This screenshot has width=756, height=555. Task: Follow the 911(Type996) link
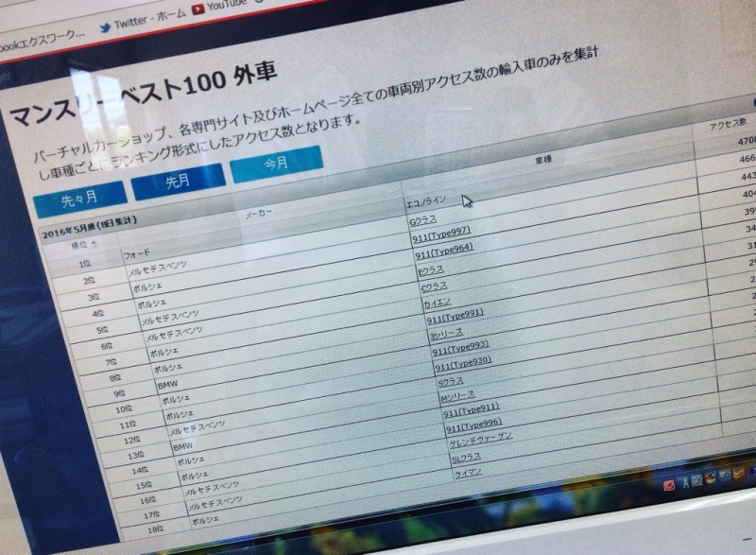click(x=474, y=425)
